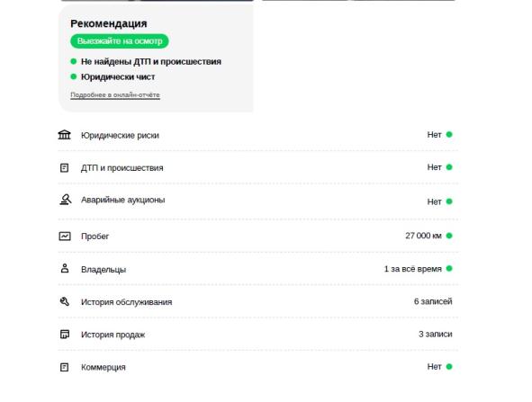This screenshot has width=532, height=402.
Task: Click the Юридически чист recommendation item
Action: pos(113,77)
